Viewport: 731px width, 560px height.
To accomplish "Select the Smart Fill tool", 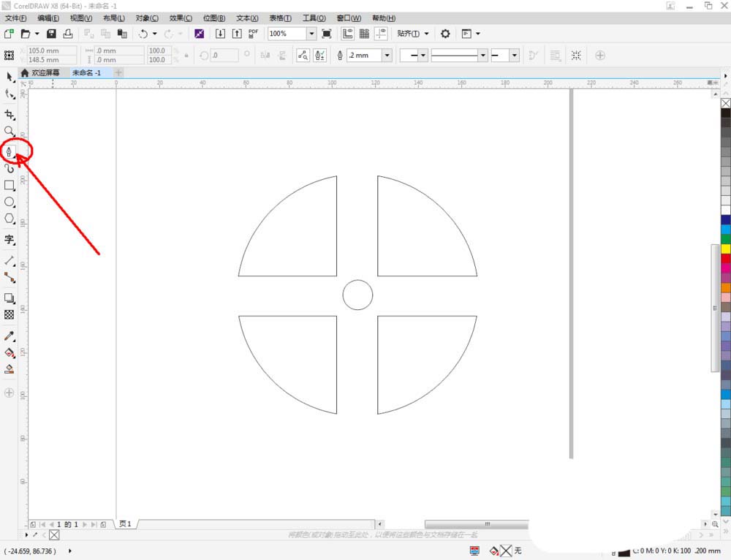I will 10,369.
